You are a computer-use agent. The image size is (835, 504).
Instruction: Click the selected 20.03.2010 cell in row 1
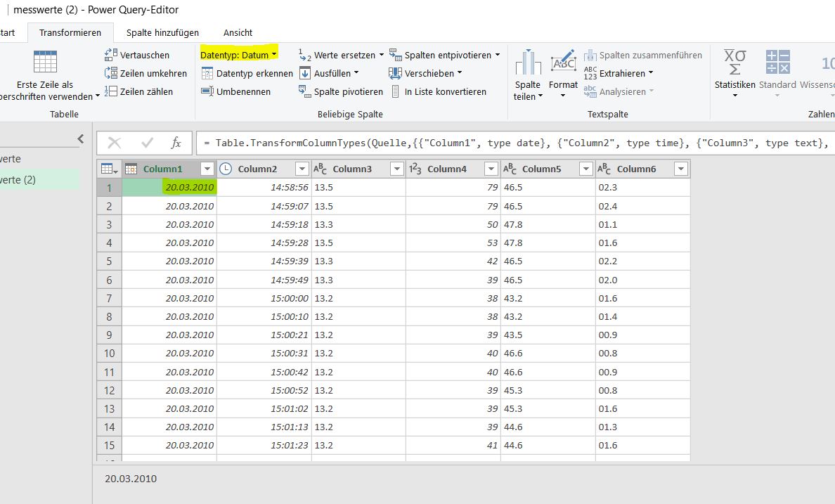169,188
